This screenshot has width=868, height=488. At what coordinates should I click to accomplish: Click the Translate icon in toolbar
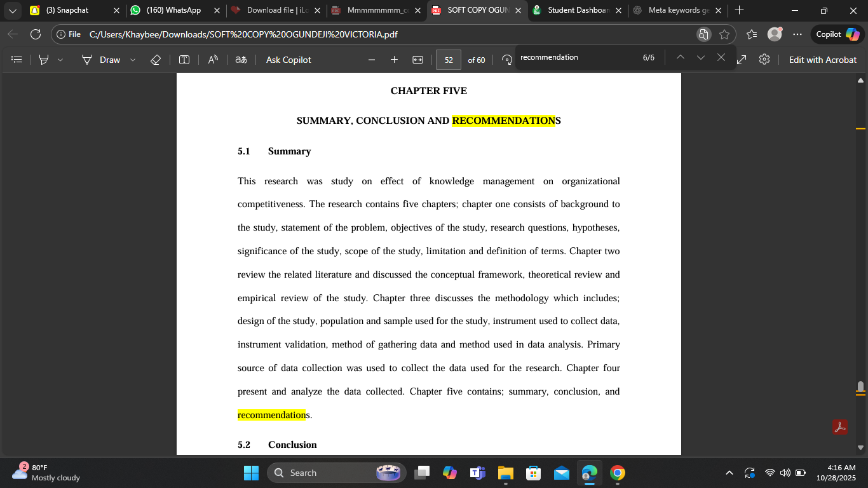click(x=241, y=60)
